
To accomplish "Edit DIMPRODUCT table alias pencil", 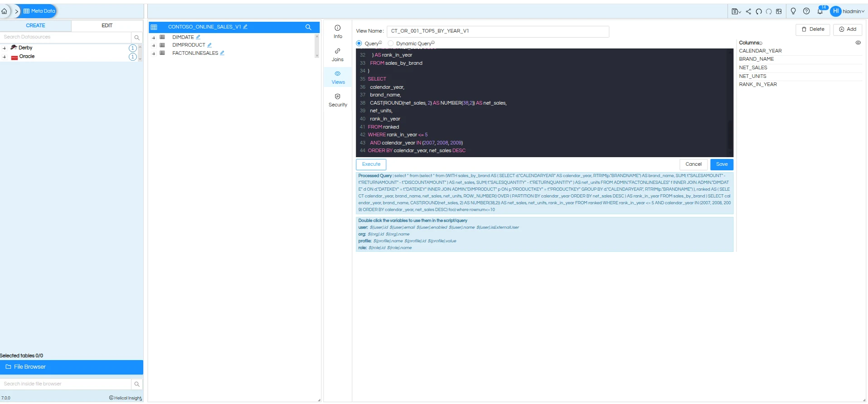I will [209, 45].
